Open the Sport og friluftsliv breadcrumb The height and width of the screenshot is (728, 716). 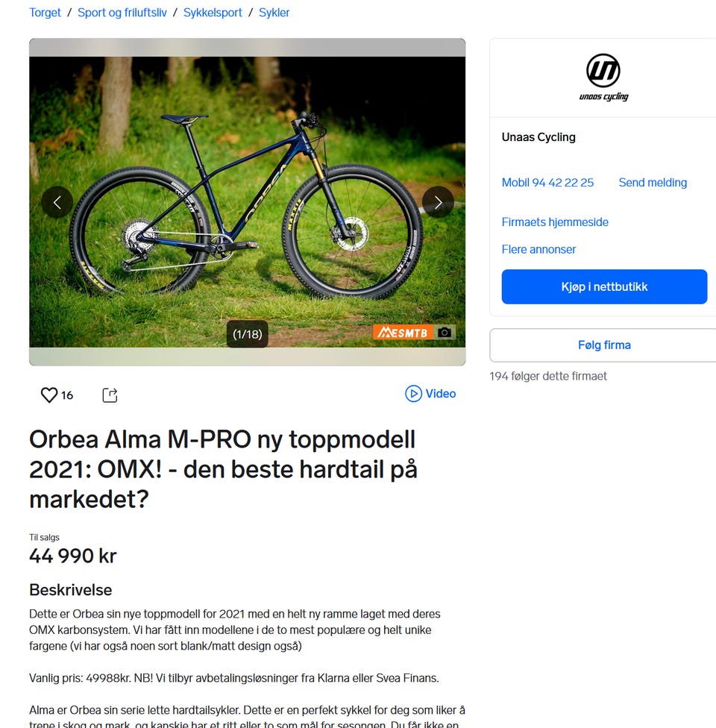122,13
